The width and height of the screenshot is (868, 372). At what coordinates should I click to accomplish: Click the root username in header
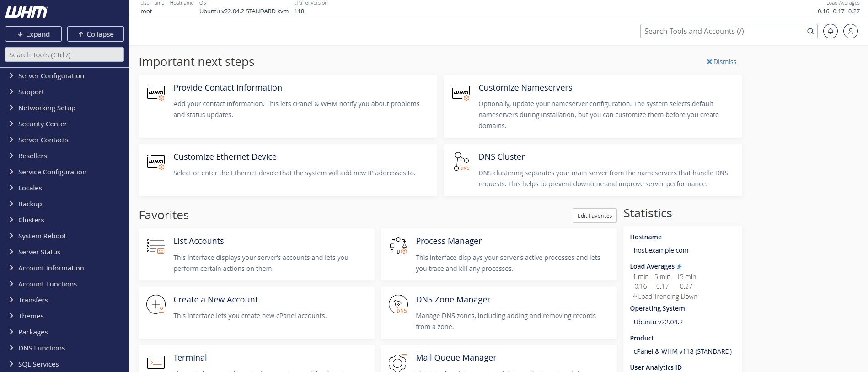[x=146, y=11]
